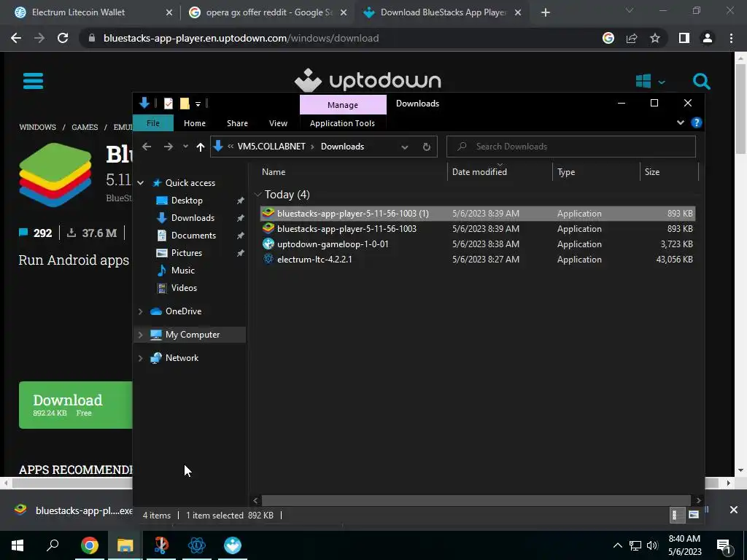Go up one folder level
Screen dimensions: 747x560
pyautogui.click(x=201, y=147)
